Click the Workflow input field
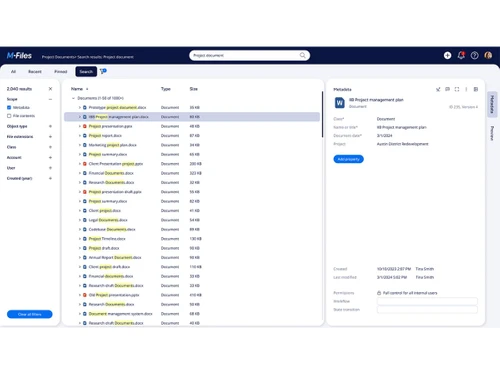Screen dimensions: 500x375 [x=427, y=301]
